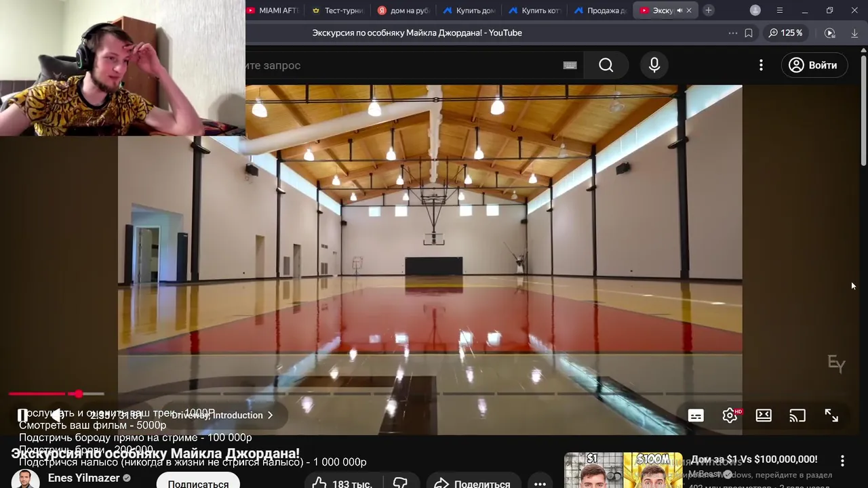Switch to the 'Купить котт' browser tab

[535, 10]
